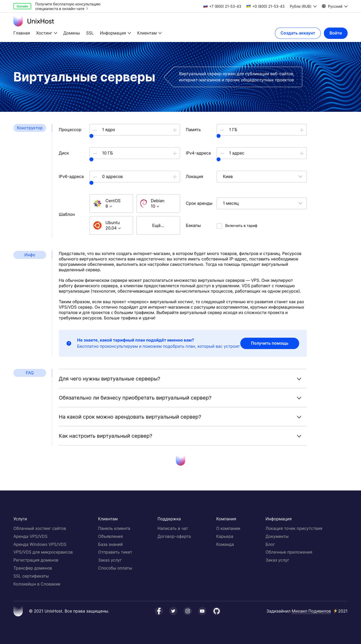Screen dimensions: 361x644
Task: Increase processor cores with plus icon
Action: (175, 130)
